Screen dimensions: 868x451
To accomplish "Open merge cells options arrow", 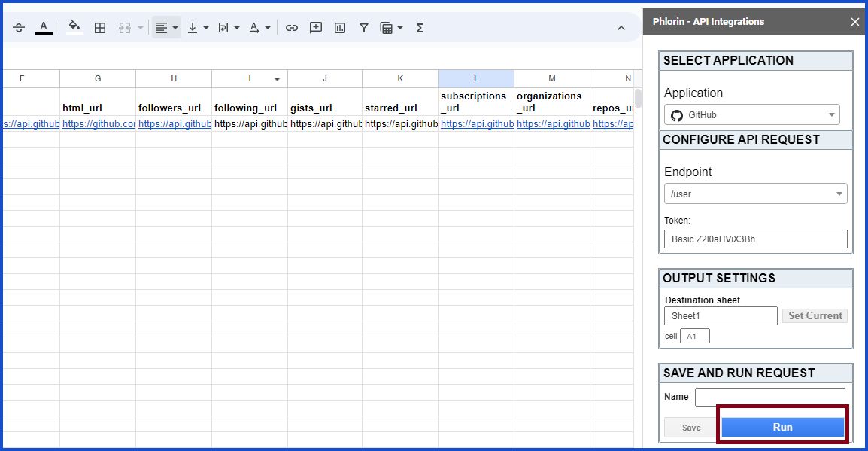I will pos(141,28).
